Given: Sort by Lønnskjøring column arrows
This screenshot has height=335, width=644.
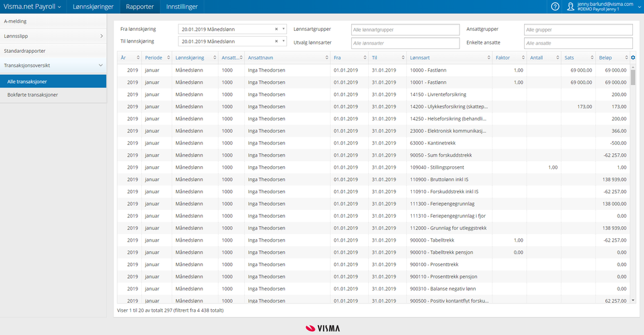Looking at the screenshot, I should click(215, 57).
